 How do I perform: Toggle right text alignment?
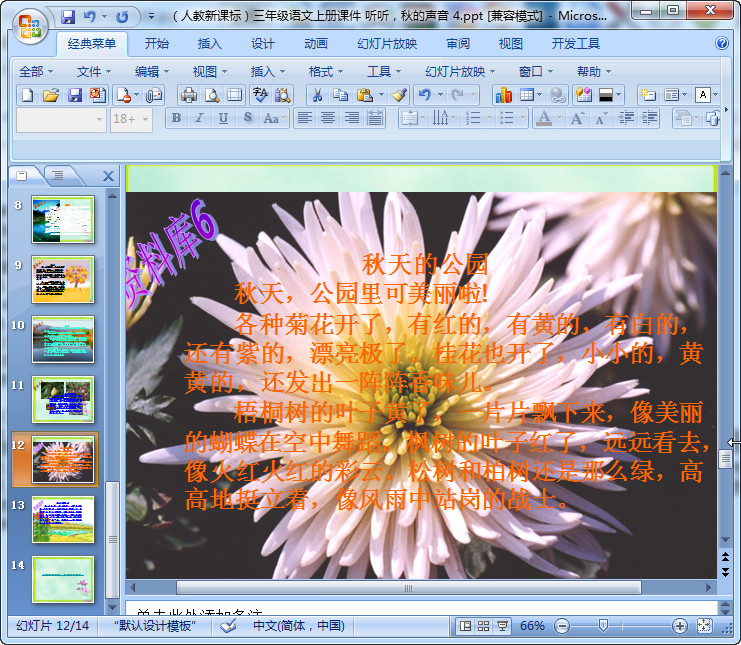(351, 118)
